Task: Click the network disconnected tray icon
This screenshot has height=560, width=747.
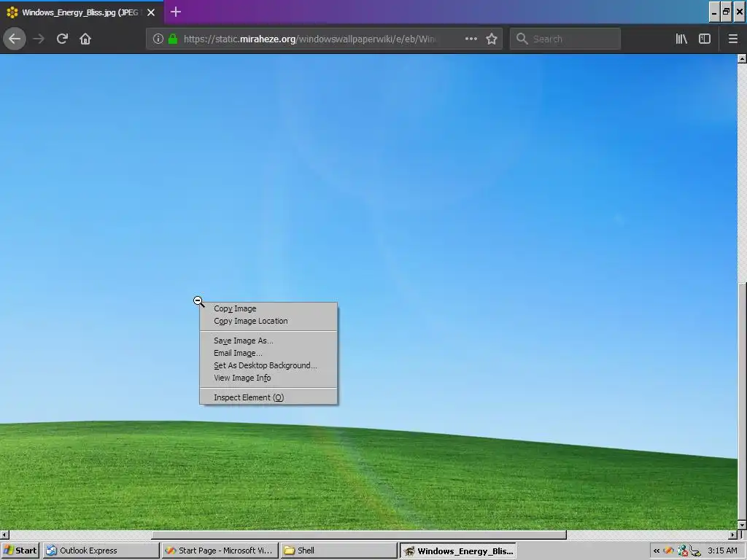Action: [682, 551]
